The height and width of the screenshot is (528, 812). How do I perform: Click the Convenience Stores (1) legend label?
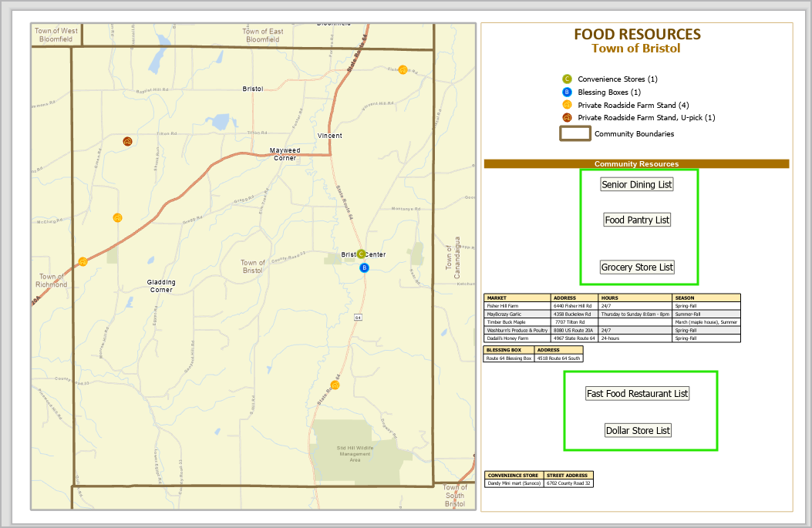point(617,79)
